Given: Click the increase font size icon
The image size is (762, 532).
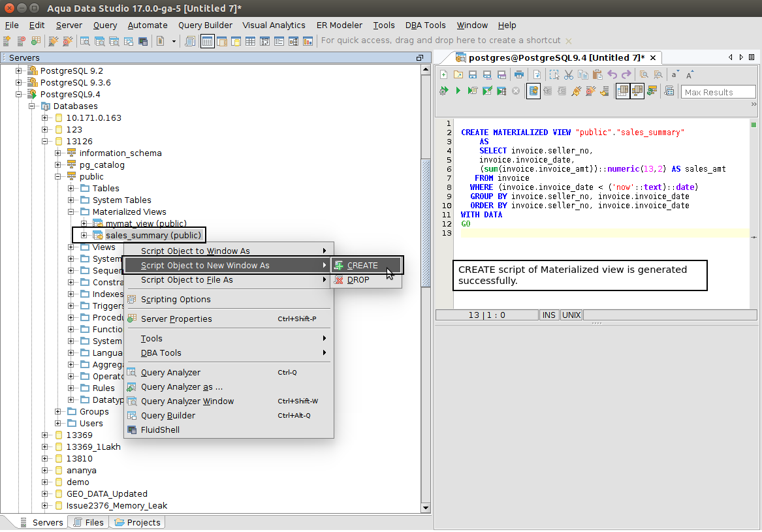Looking at the screenshot, I should (690, 74).
